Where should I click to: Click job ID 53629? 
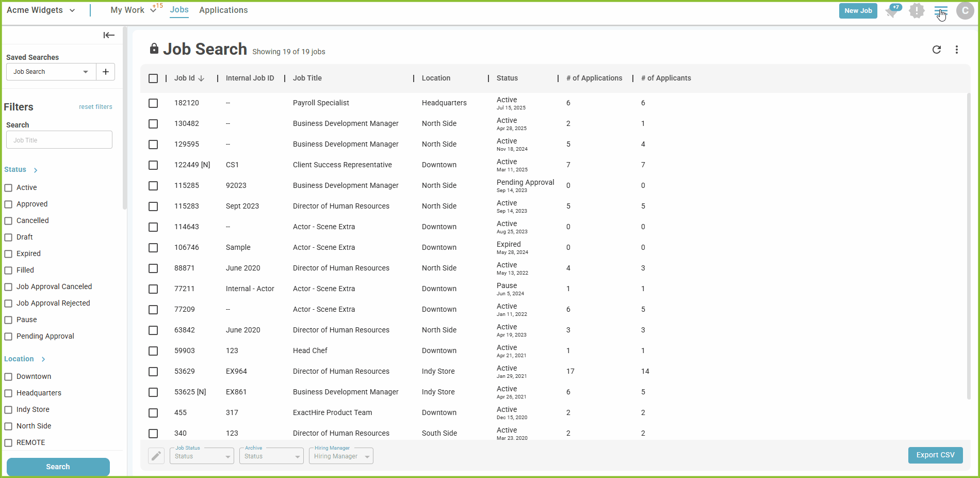[x=185, y=371]
